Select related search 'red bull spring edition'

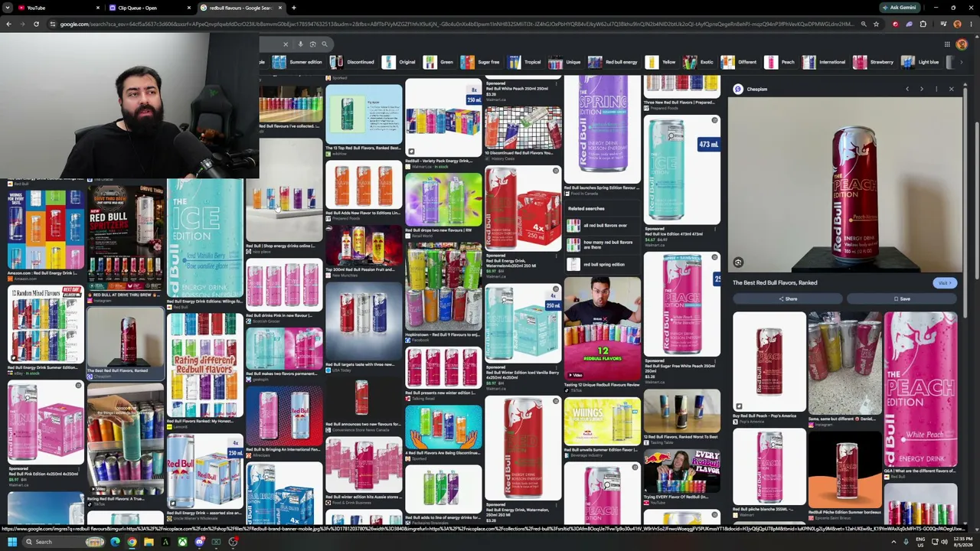tap(603, 264)
